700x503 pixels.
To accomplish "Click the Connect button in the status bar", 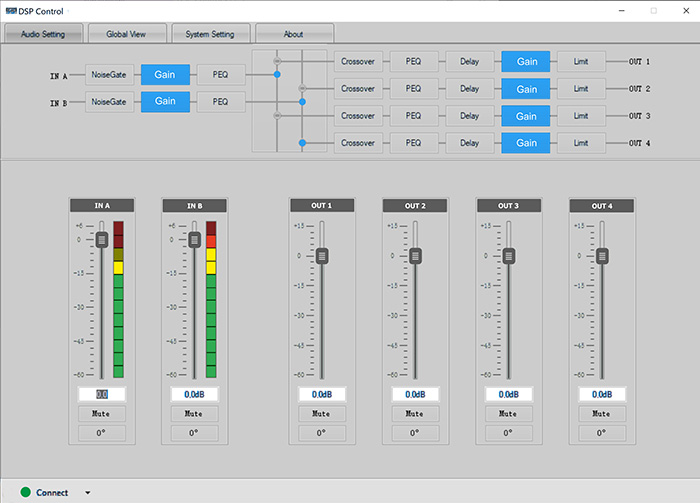I will 44,492.
